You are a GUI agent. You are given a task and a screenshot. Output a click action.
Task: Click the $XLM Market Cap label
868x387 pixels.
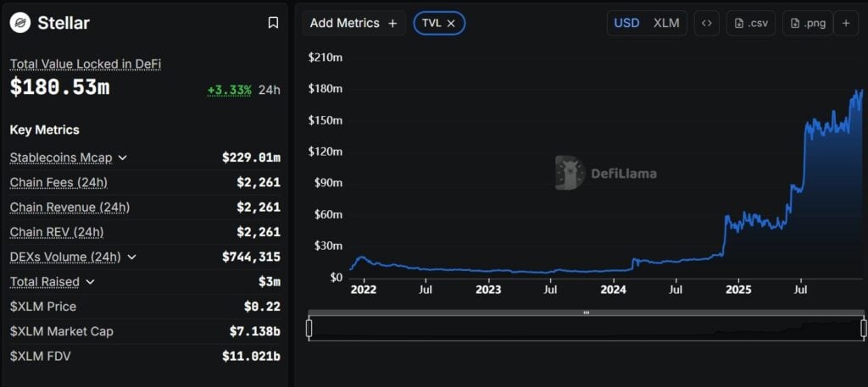(x=61, y=332)
